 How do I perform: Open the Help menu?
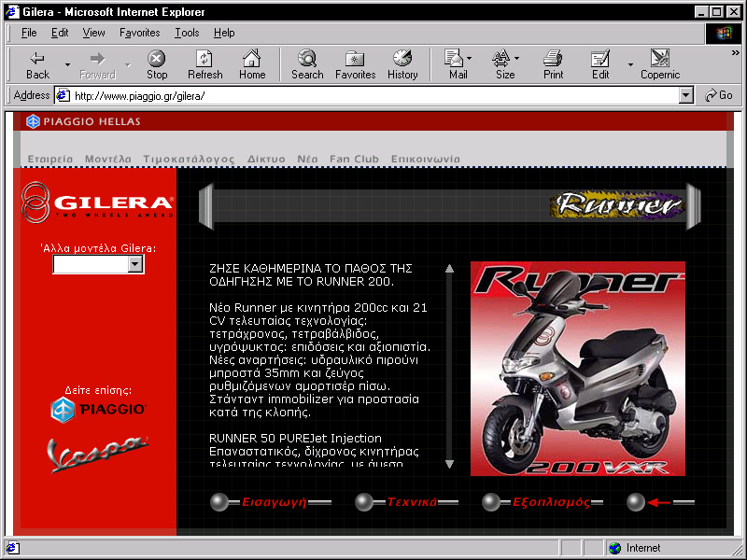point(224,33)
